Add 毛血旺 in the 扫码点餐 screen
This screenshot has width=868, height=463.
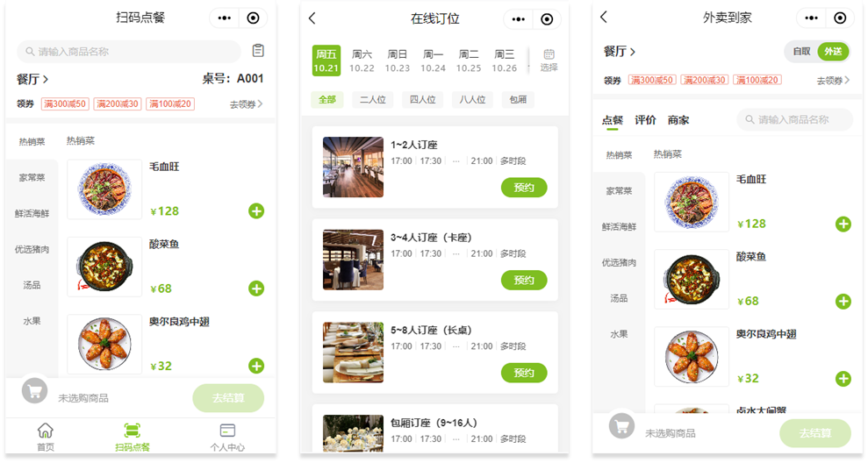(x=256, y=210)
